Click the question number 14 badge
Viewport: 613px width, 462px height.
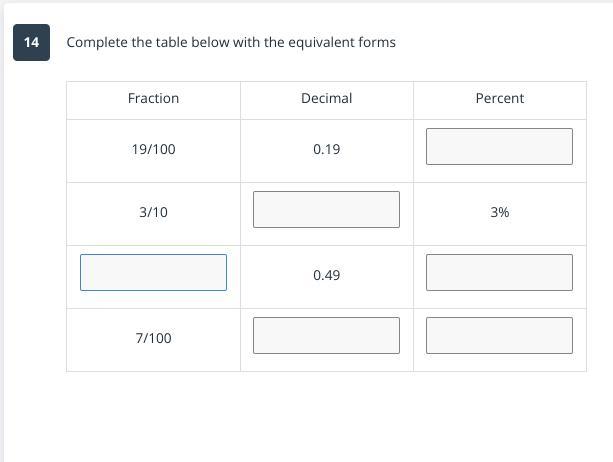point(32,42)
